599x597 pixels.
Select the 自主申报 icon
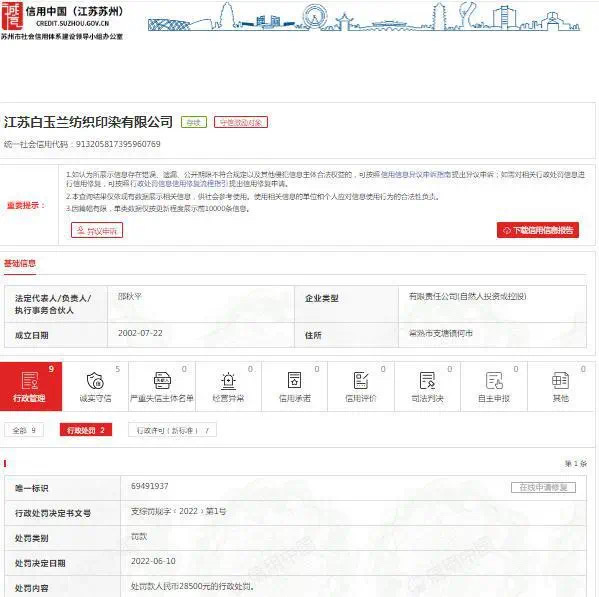pyautogui.click(x=494, y=380)
